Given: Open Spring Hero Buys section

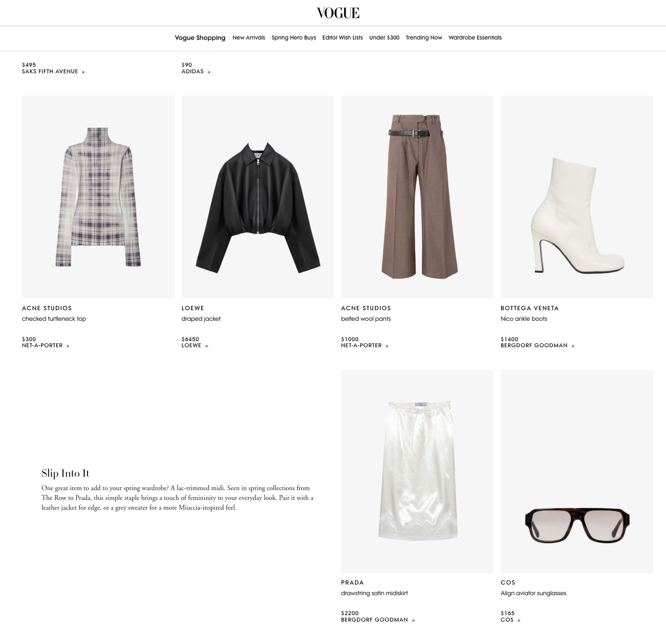Looking at the screenshot, I should click(x=294, y=37).
